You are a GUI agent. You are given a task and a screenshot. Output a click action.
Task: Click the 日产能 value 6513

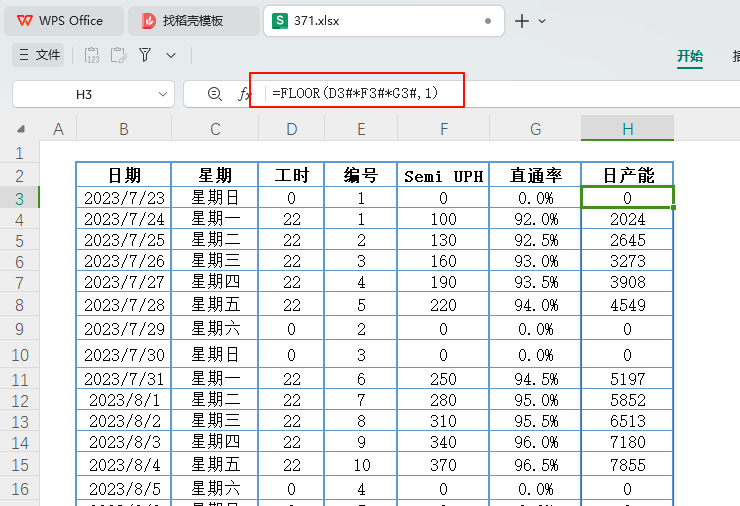(x=627, y=421)
